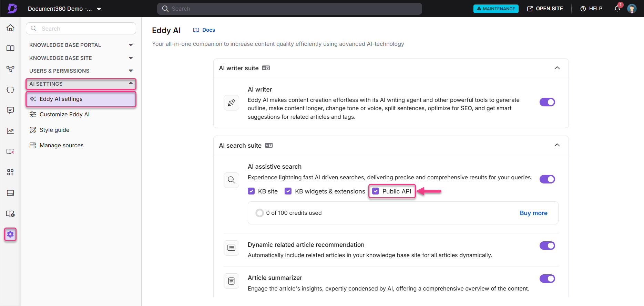Viewport: 644px width, 306px height.
Task: Open the widgets grid-plus icon in left rail
Action: [10, 172]
